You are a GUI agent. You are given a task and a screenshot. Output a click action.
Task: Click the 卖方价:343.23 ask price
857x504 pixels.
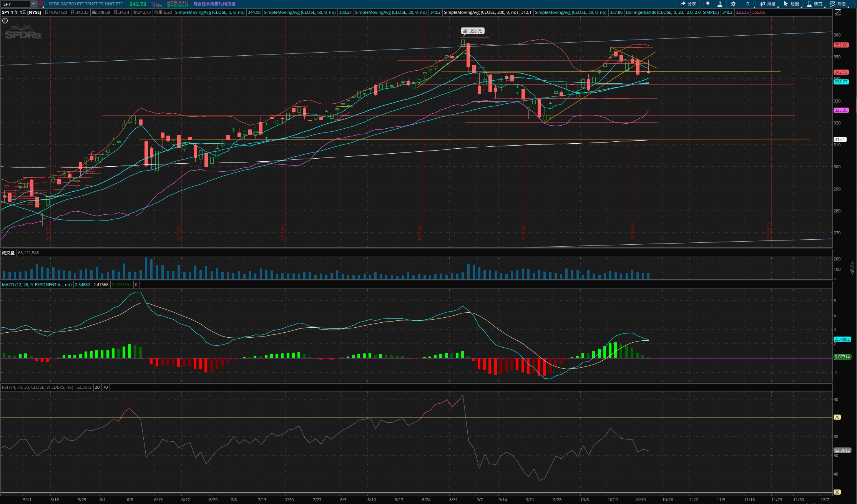(x=178, y=6)
